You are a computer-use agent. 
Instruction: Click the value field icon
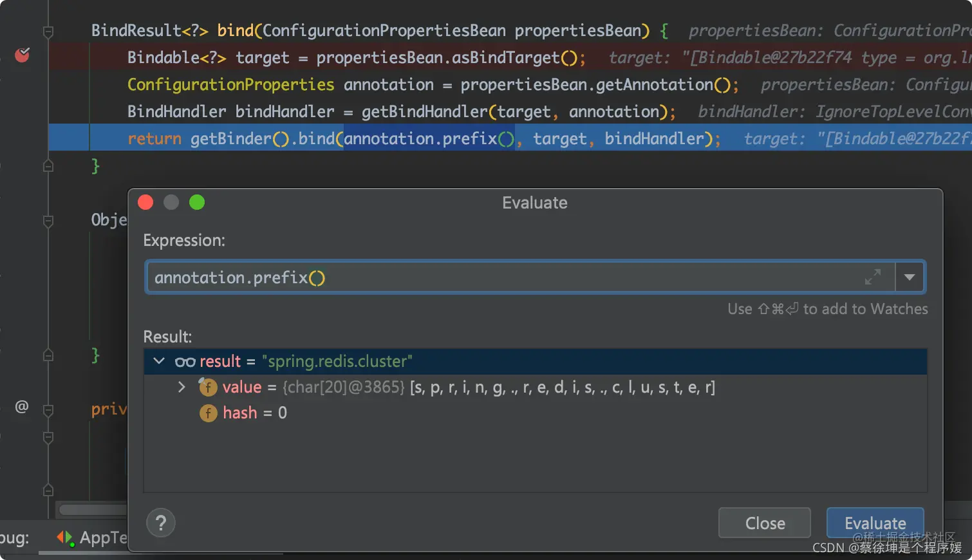click(207, 387)
